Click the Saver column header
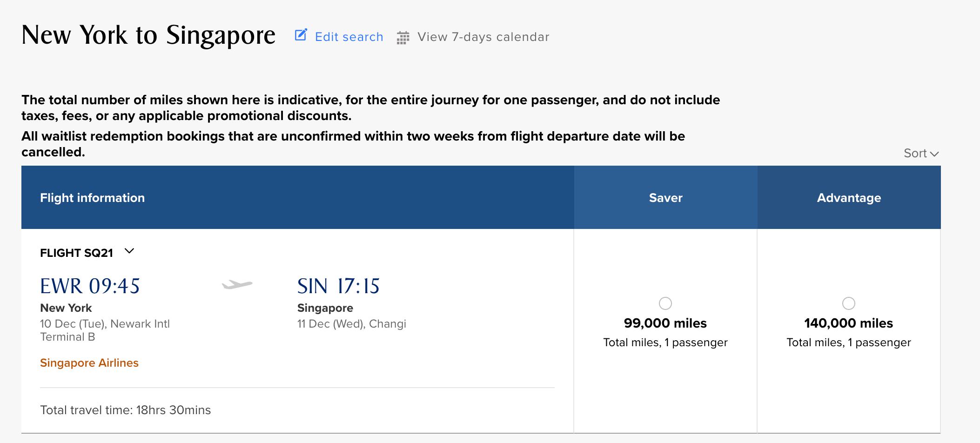The height and width of the screenshot is (443, 980). pyautogui.click(x=665, y=198)
